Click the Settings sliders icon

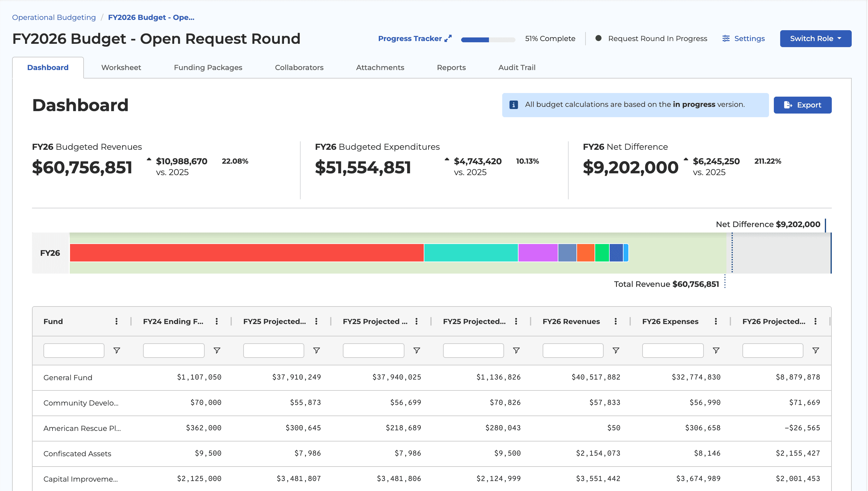tap(726, 38)
